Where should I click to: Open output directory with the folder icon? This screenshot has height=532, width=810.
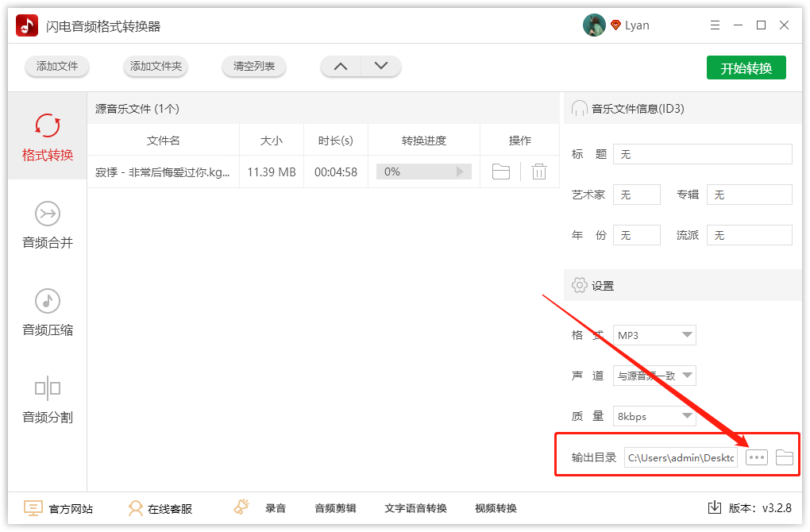[785, 457]
